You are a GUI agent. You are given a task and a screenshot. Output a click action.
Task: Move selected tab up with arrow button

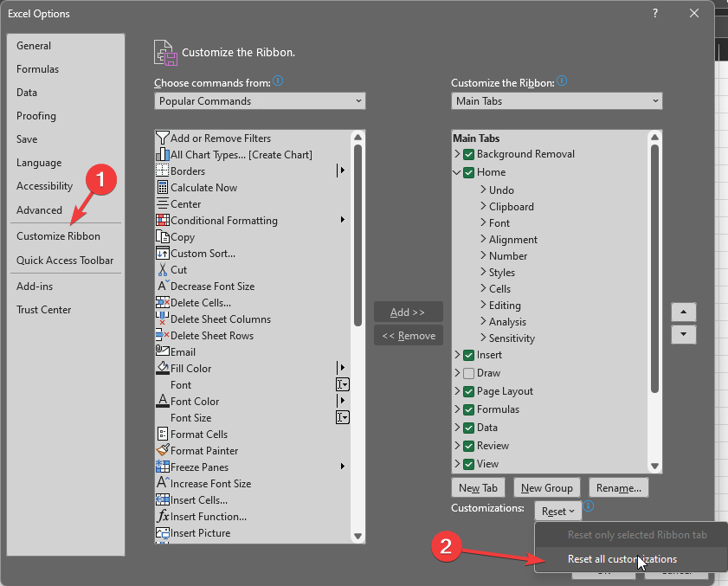[x=683, y=312]
